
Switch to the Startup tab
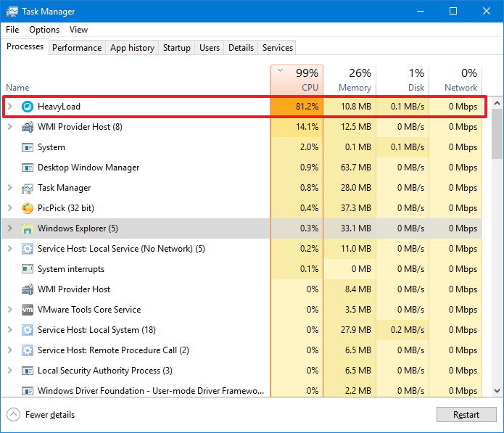(176, 48)
